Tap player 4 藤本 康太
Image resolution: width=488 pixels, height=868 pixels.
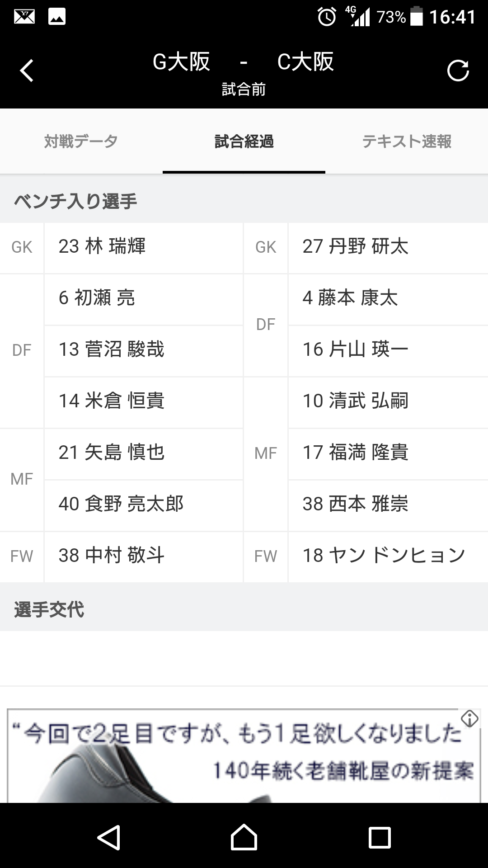pyautogui.click(x=350, y=298)
